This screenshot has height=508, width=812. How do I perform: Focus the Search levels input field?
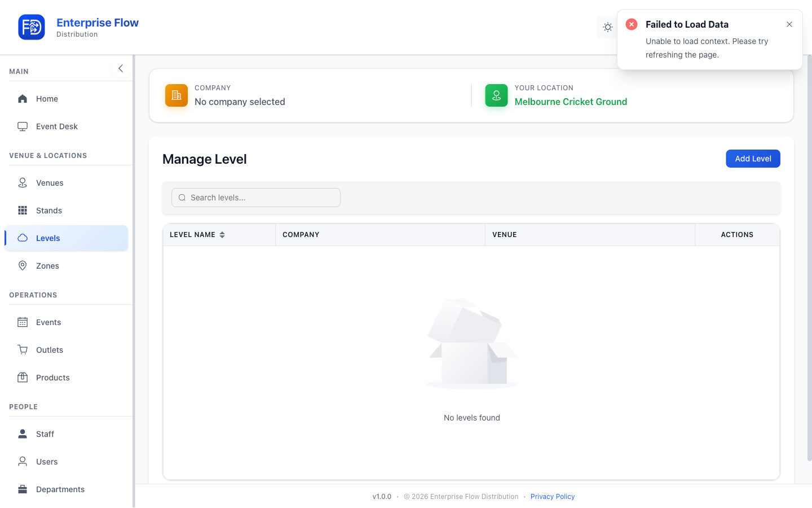256,198
